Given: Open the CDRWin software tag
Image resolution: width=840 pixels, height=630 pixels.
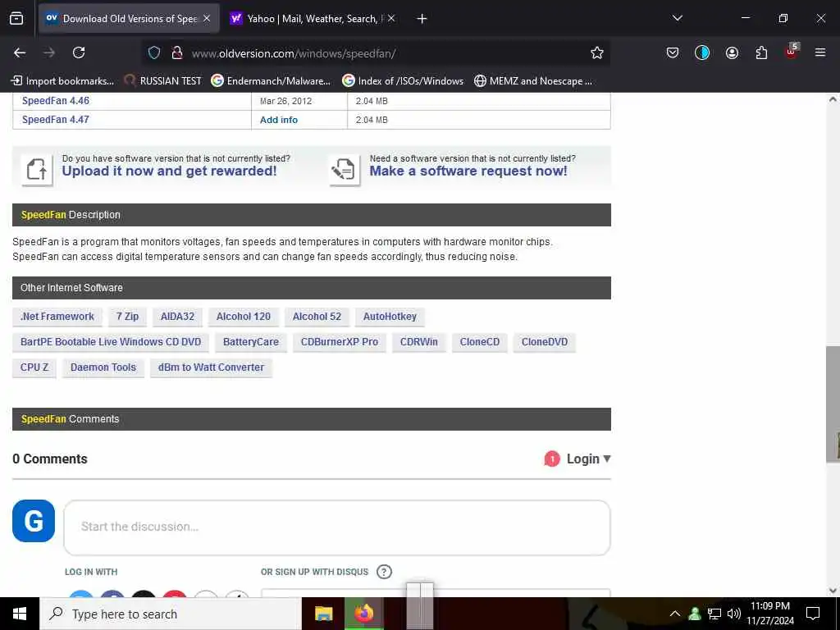Looking at the screenshot, I should (x=419, y=342).
